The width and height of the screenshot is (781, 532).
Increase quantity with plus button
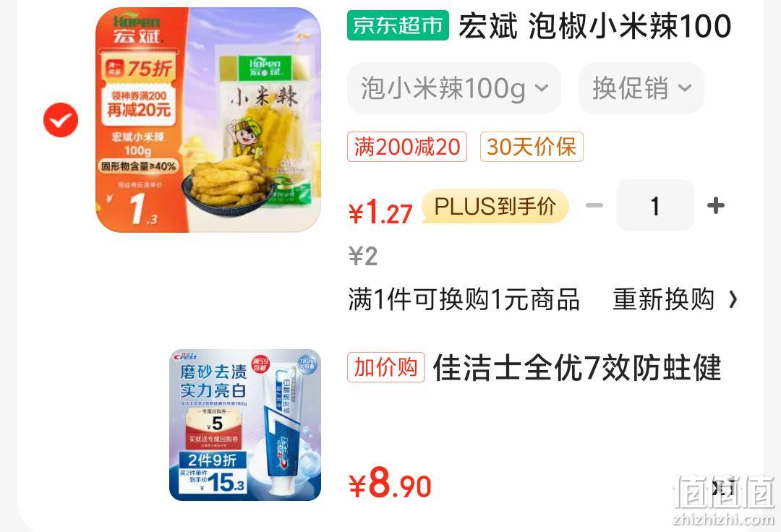click(716, 205)
